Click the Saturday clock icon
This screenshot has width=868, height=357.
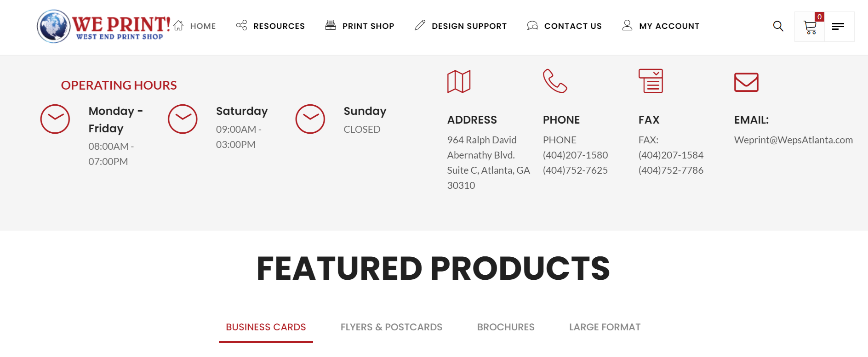coord(183,119)
